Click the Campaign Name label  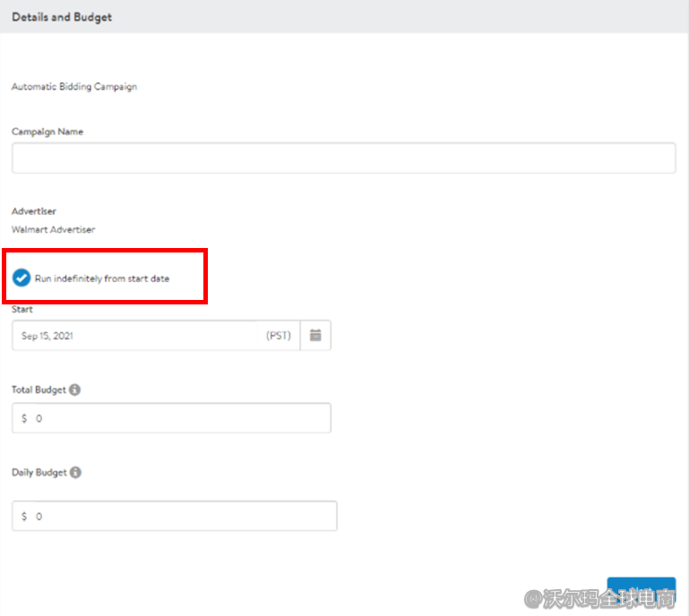coord(47,132)
